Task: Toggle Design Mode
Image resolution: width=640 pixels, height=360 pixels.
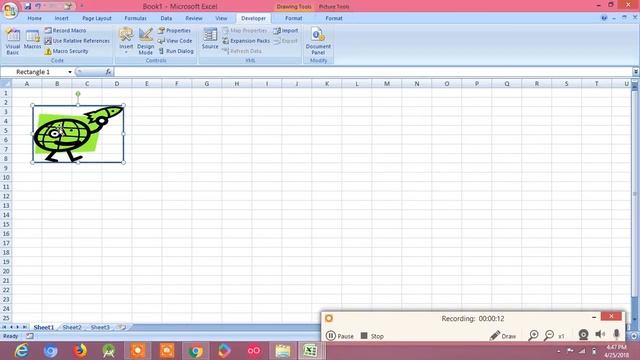Action: [145, 41]
